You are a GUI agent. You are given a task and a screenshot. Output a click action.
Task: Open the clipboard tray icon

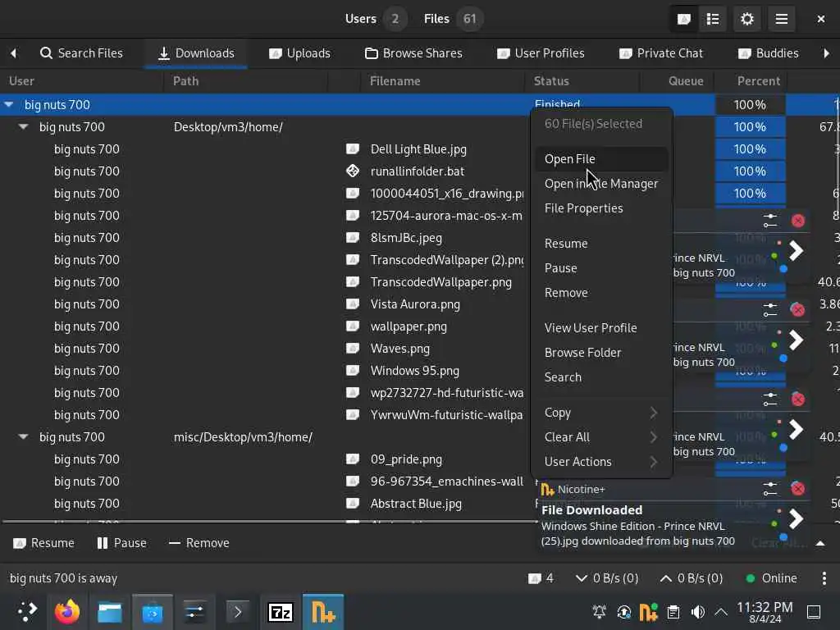pyautogui.click(x=673, y=612)
